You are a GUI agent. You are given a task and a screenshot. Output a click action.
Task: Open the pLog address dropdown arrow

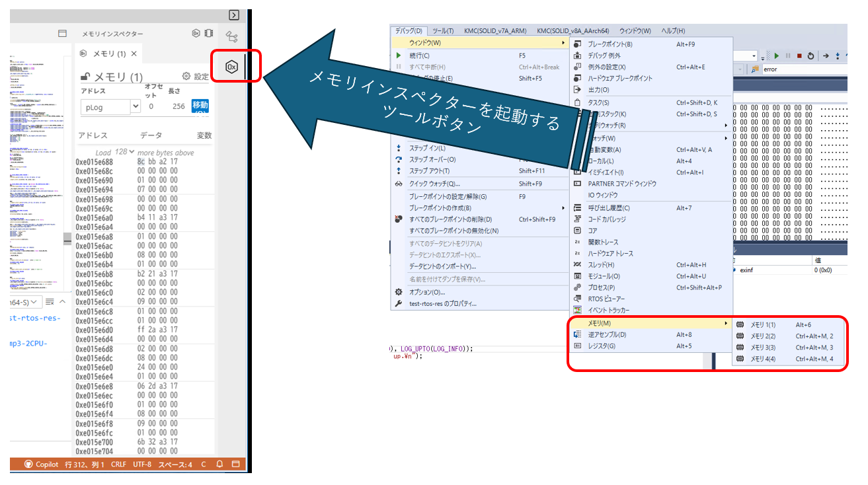point(136,106)
